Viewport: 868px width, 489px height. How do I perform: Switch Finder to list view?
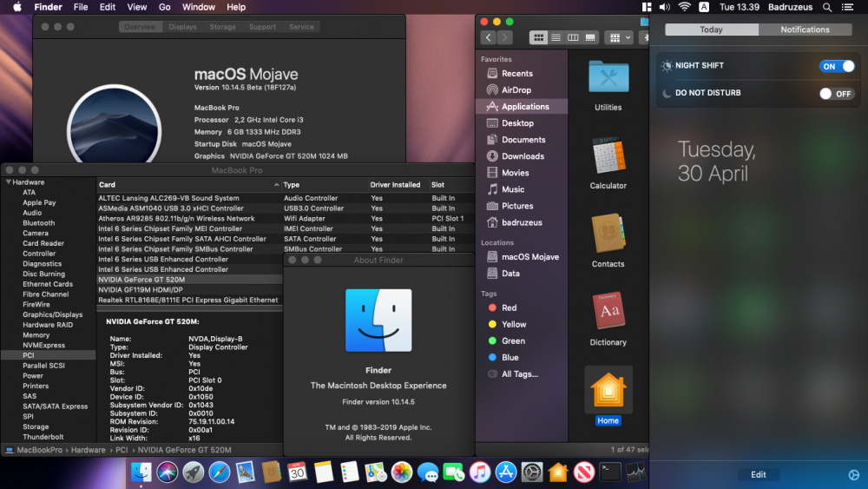(556, 37)
